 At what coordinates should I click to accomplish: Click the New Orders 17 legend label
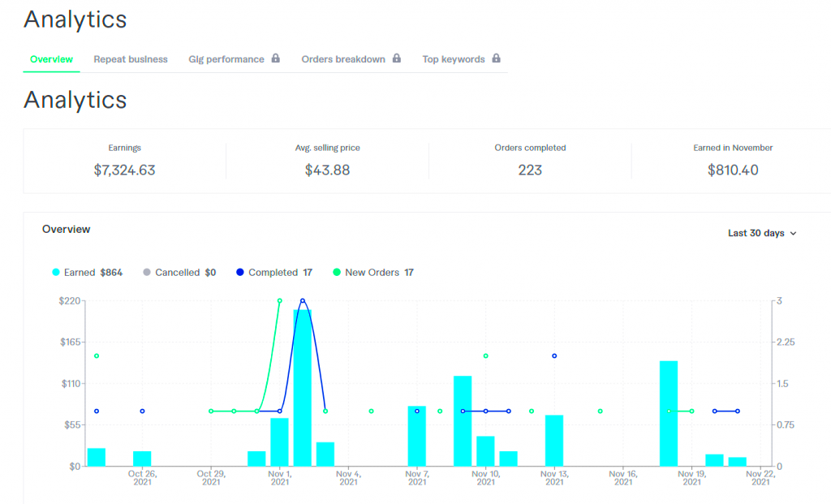(x=379, y=273)
